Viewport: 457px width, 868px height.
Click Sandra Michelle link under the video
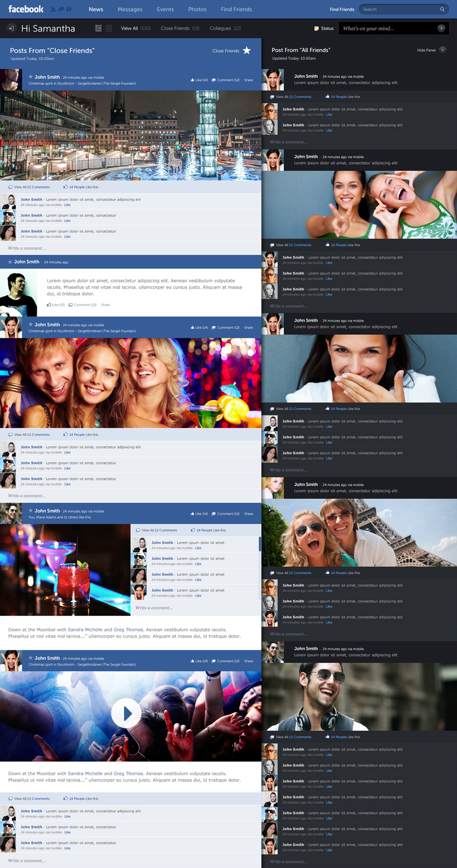click(x=85, y=774)
